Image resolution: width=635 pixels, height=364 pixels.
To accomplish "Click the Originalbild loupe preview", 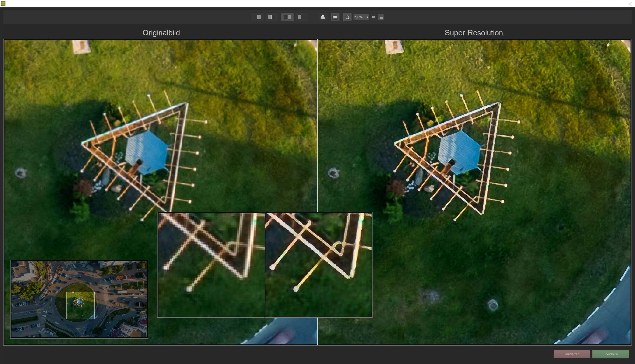I will click(x=211, y=265).
